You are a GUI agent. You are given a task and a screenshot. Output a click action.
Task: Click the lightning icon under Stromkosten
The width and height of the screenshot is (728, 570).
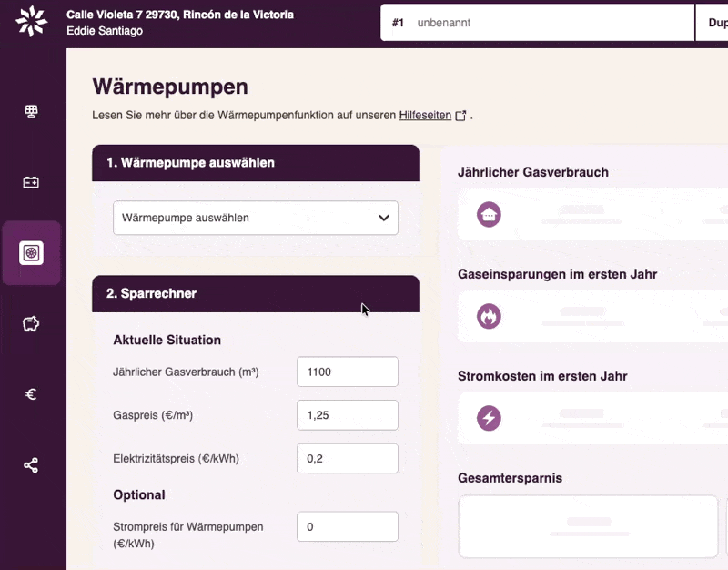[490, 419]
